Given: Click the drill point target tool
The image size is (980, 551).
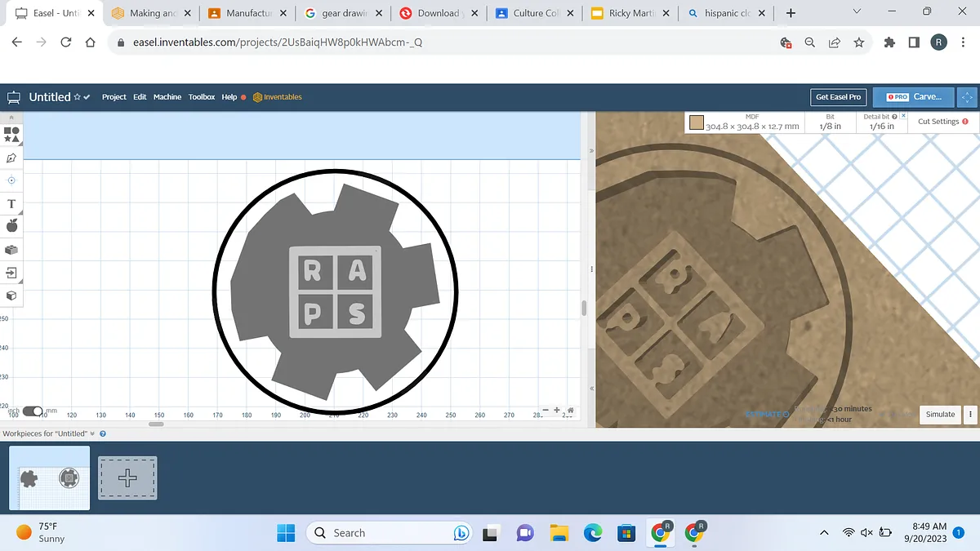Looking at the screenshot, I should point(11,180).
